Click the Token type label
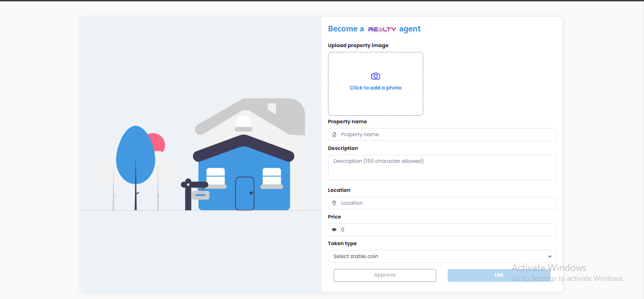 coord(342,244)
